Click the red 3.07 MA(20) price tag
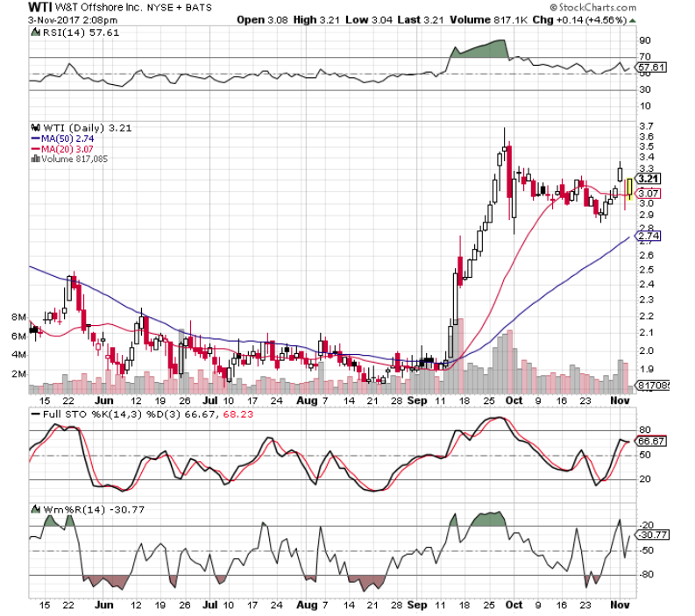695x616 pixels. tap(647, 193)
